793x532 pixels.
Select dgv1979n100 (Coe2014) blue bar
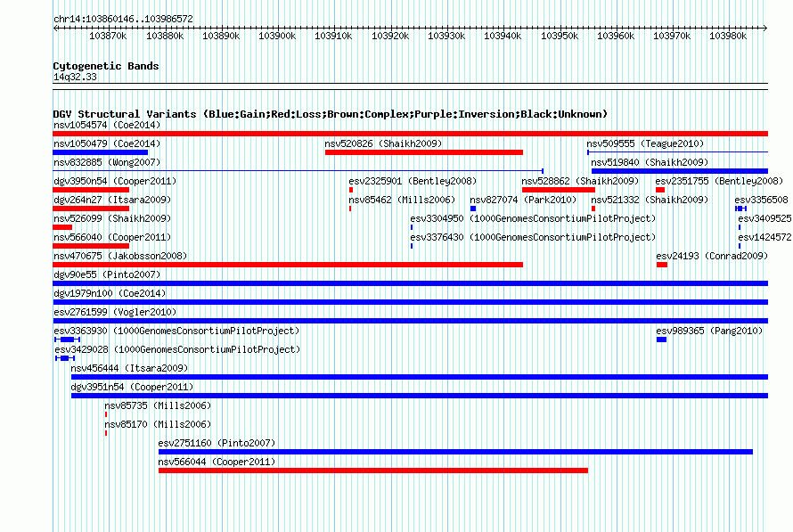coord(410,302)
